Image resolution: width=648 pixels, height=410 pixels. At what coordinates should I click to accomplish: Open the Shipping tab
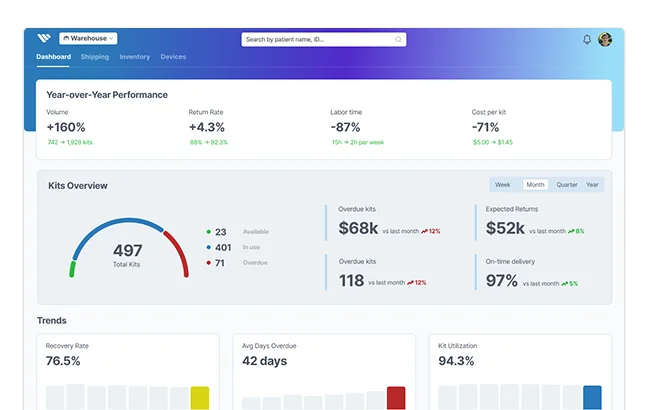tap(95, 57)
